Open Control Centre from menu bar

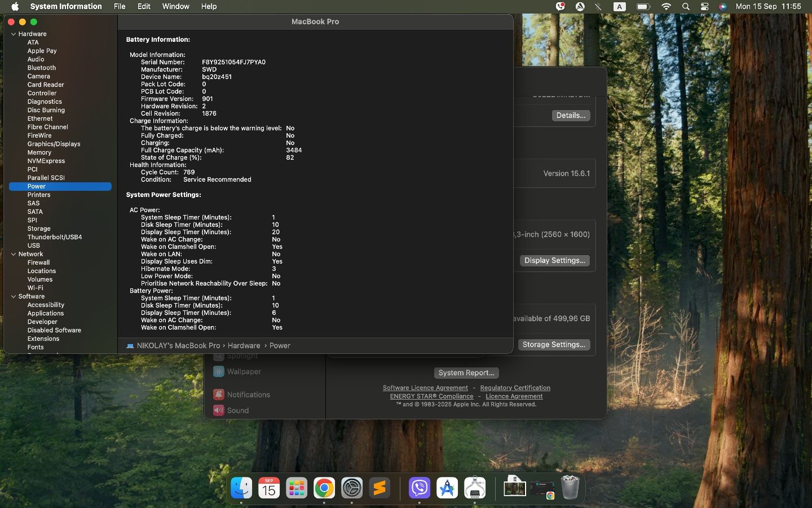tap(704, 6)
